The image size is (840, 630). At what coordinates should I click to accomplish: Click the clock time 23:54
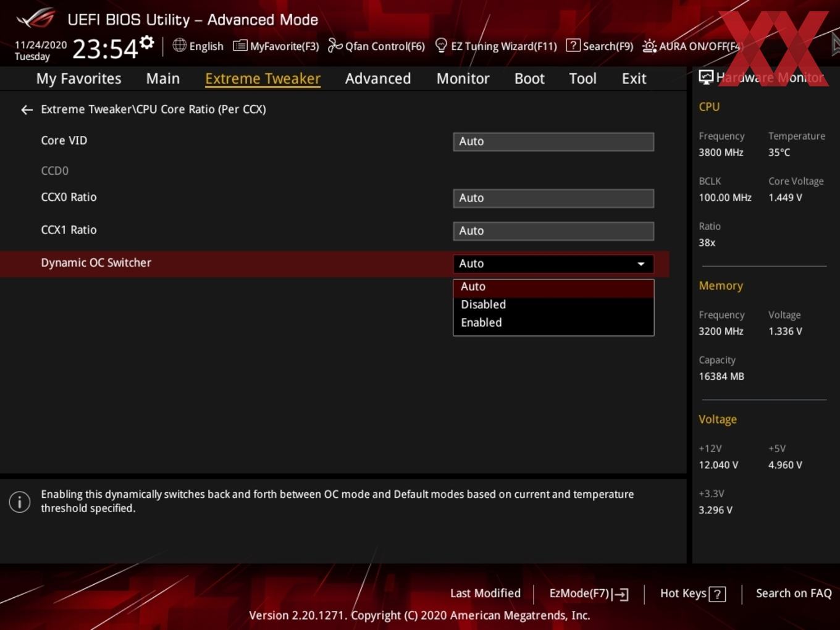(x=105, y=49)
